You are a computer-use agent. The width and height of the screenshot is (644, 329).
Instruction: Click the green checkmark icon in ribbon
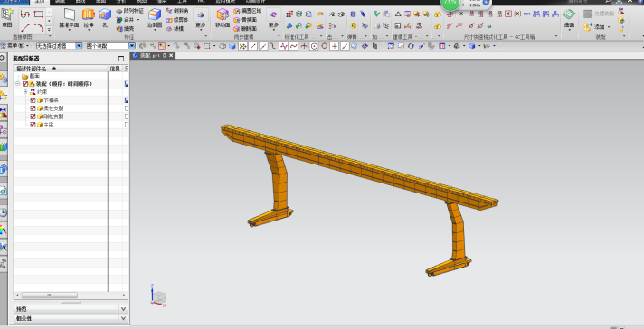click(x=376, y=14)
